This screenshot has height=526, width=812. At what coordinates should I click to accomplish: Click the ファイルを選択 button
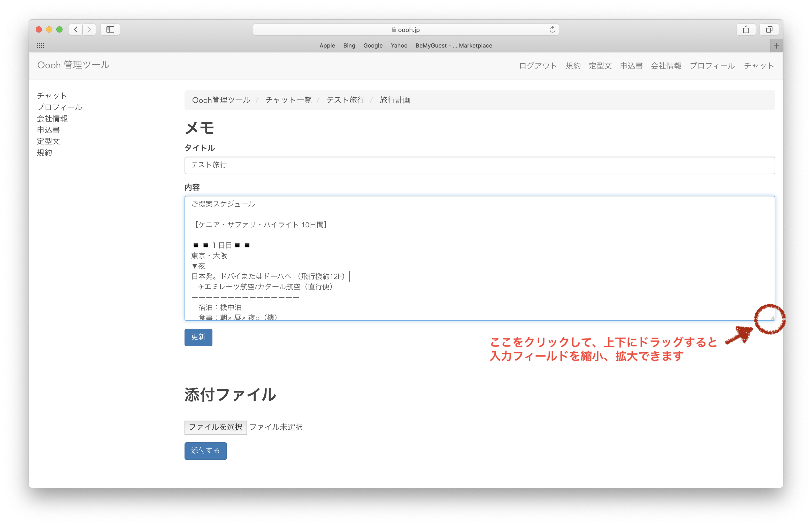point(215,427)
